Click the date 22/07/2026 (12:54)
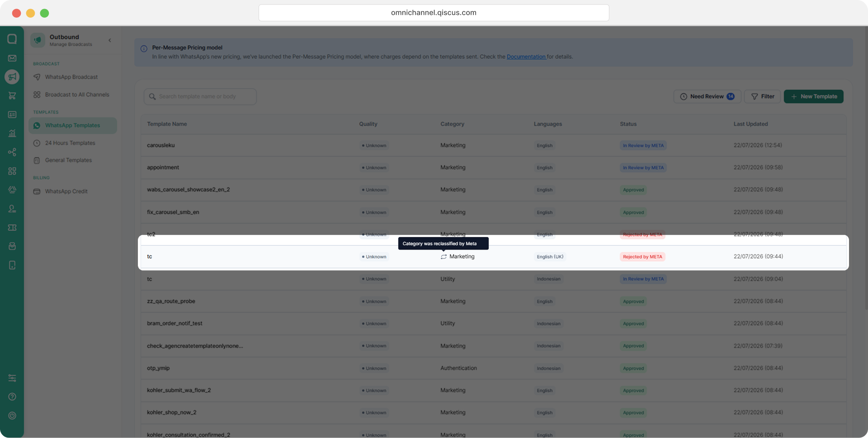Image resolution: width=868 pixels, height=438 pixels. [x=758, y=145]
